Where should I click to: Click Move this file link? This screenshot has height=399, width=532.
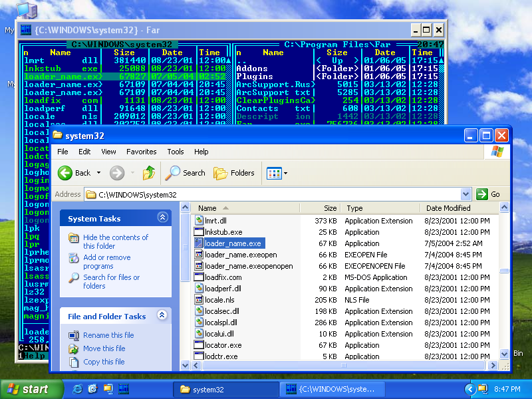(x=104, y=348)
